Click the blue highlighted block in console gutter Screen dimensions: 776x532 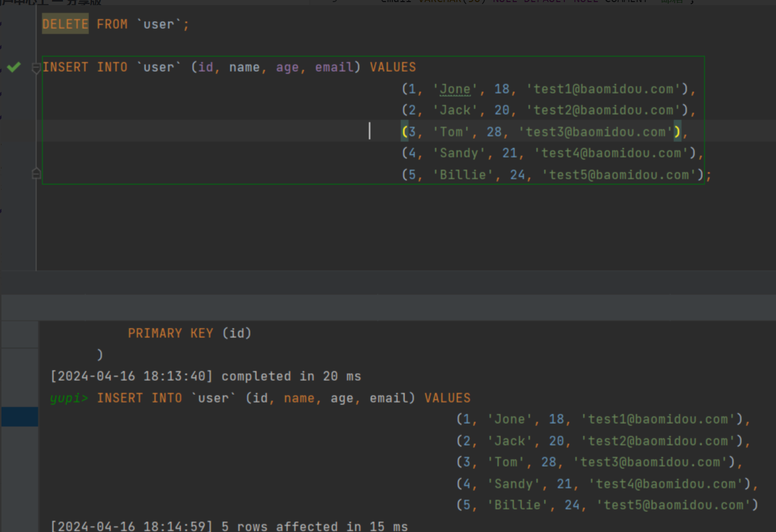pyautogui.click(x=20, y=417)
